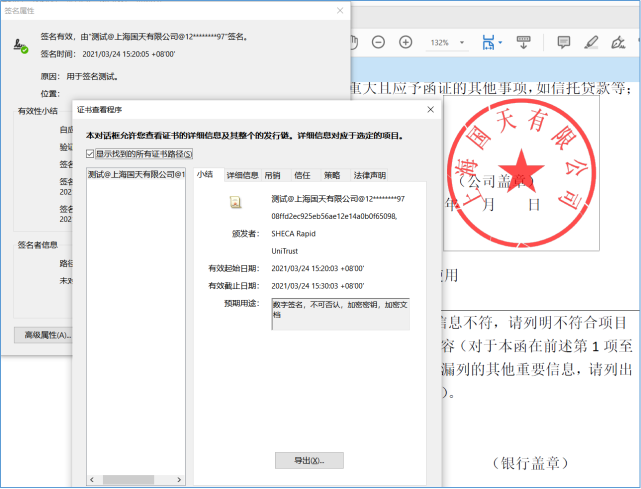Click the red 上海国天有限公司 company seal
The width and height of the screenshot is (641, 489).
click(521, 173)
